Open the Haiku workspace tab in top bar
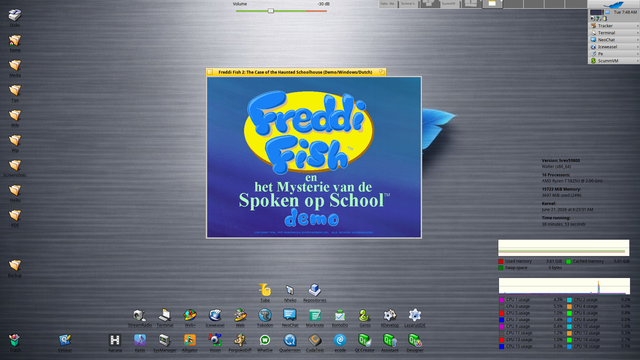 [388, 4]
